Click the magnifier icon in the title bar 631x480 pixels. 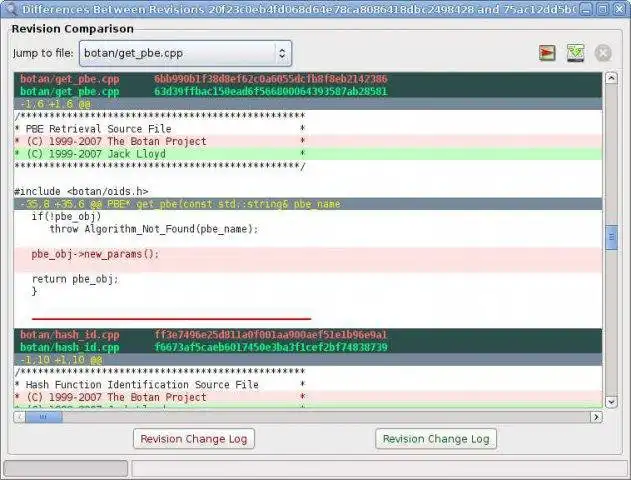[x=10, y=9]
